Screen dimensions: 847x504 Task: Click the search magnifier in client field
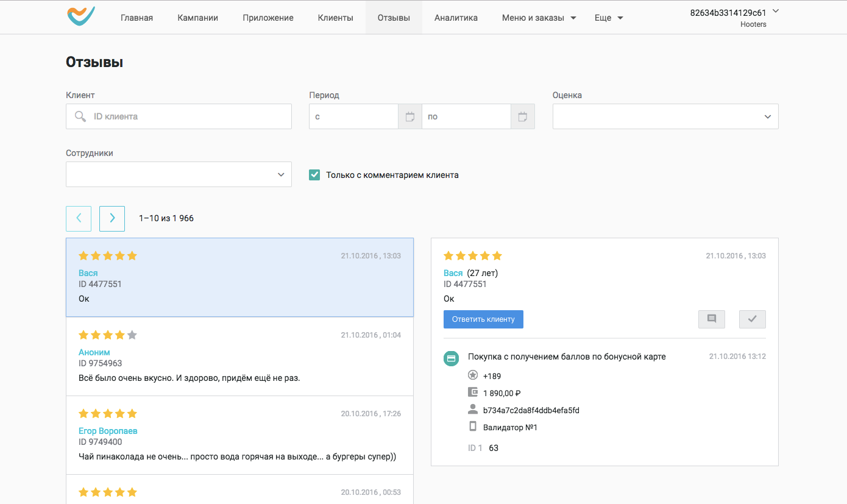[x=80, y=116]
